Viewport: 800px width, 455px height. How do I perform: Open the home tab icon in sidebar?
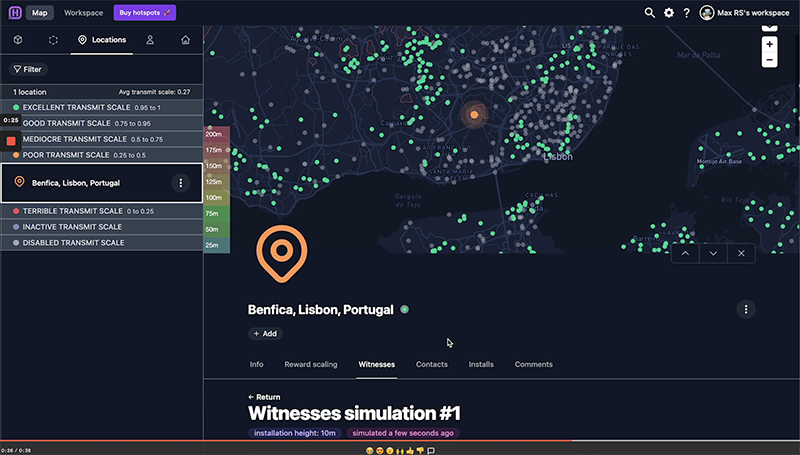pos(185,40)
